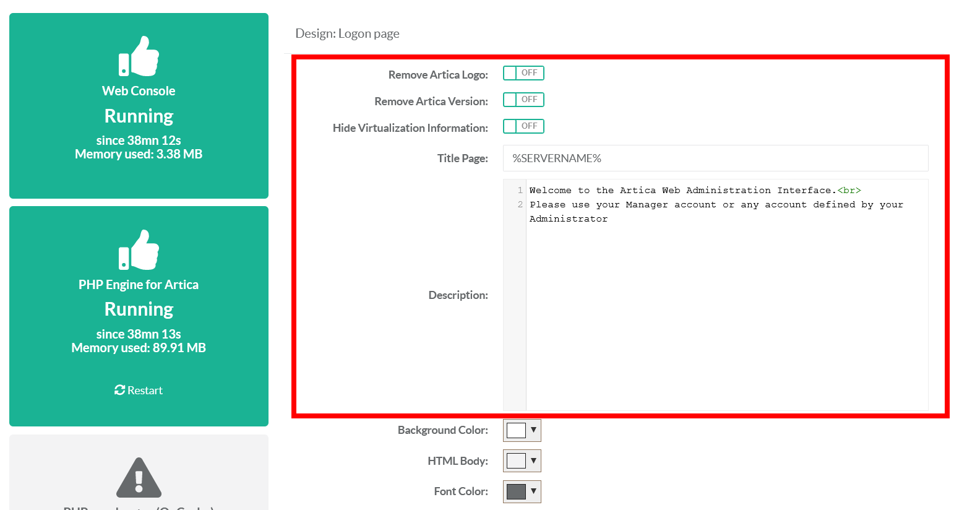Click the PHP Engine for Artica title
Image resolution: width=980 pixels, height=510 pixels.
click(x=139, y=285)
